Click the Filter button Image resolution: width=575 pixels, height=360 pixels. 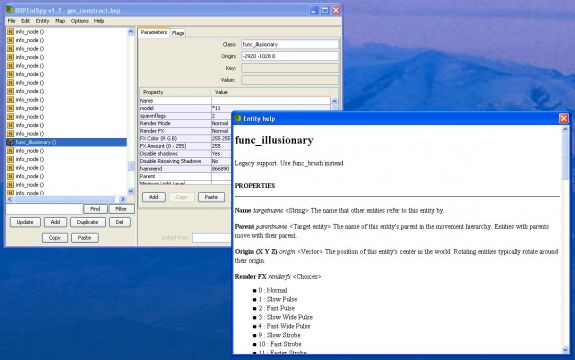click(121, 209)
